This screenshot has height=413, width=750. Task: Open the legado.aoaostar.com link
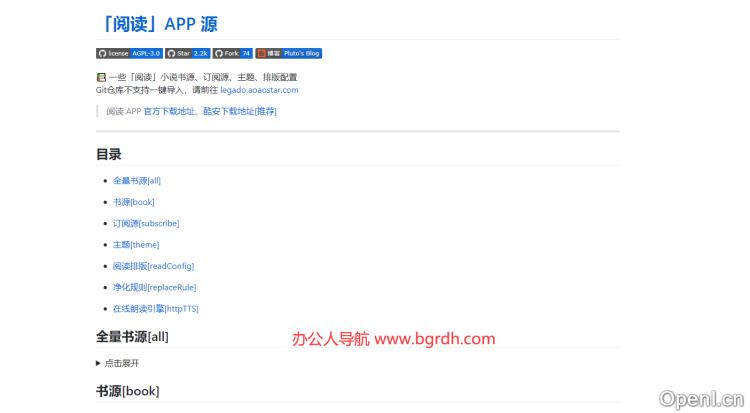[259, 90]
